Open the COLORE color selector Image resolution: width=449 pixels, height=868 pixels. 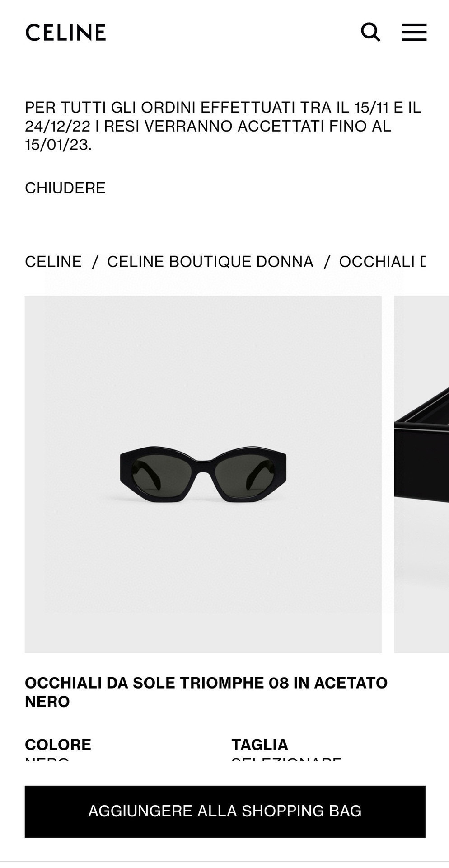click(58, 744)
